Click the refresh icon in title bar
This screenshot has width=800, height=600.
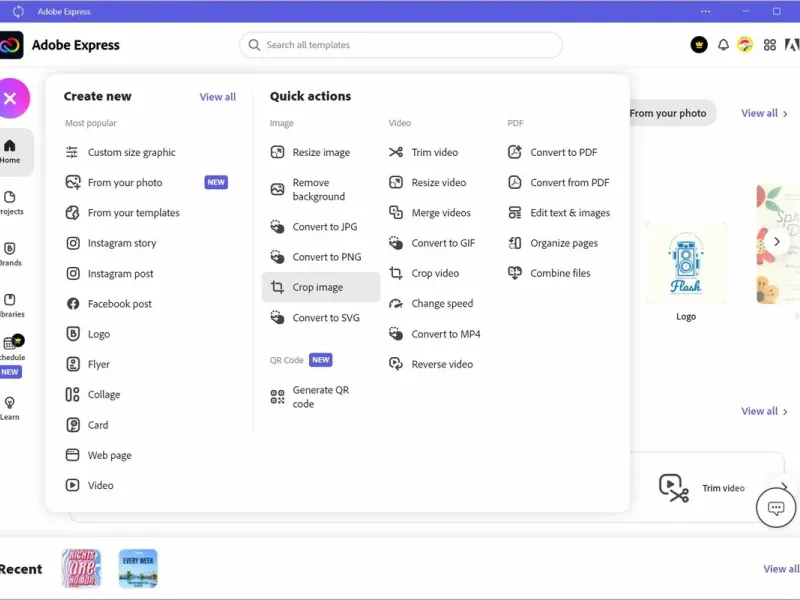tap(18, 11)
